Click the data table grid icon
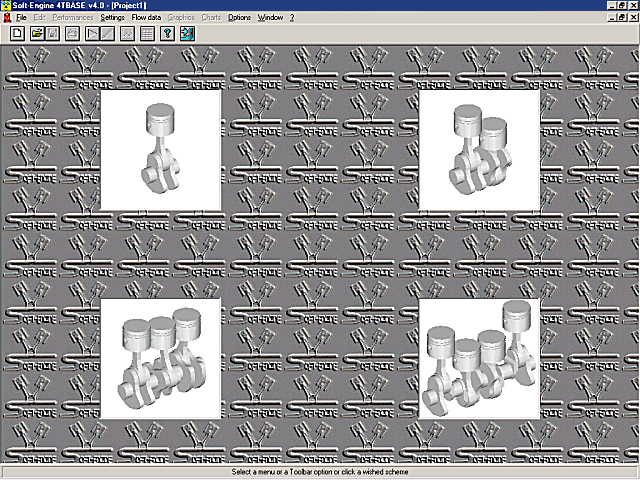Viewport: 640px width, 480px height. click(x=147, y=33)
